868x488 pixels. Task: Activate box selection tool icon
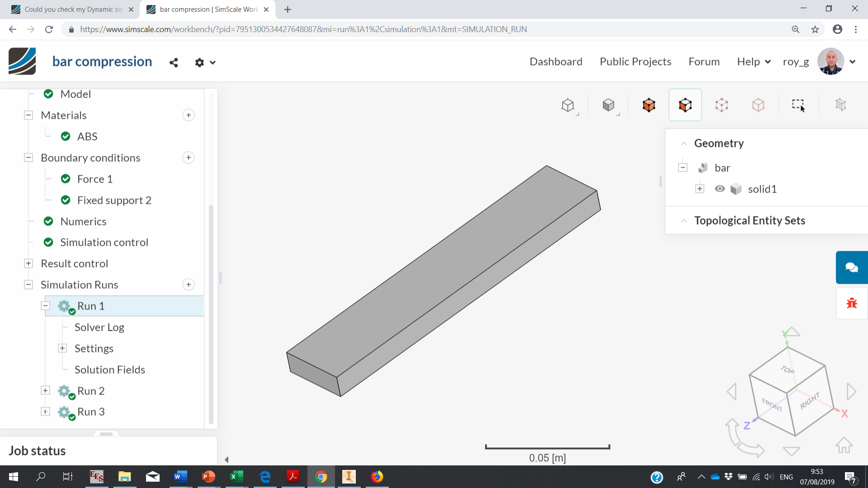pyautogui.click(x=798, y=105)
